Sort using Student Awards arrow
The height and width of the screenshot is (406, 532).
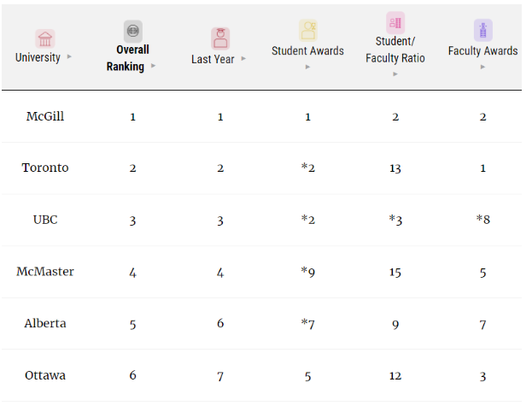pyautogui.click(x=307, y=67)
